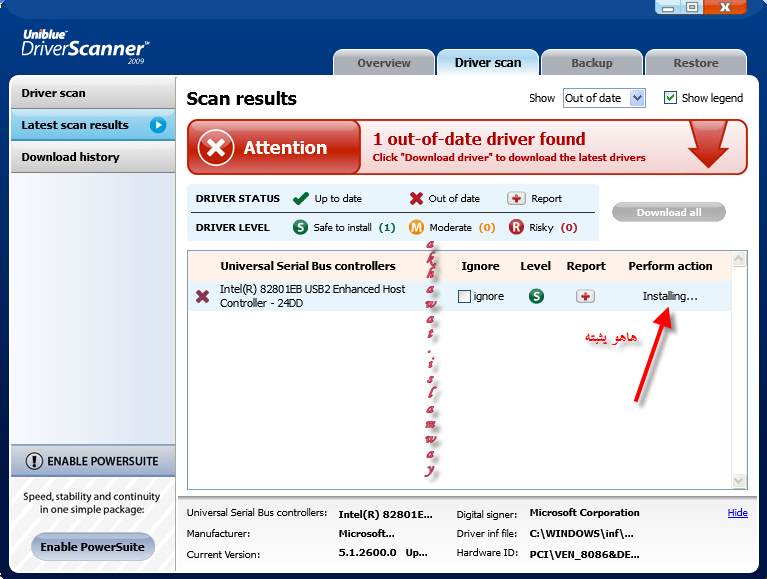Click the out-of-date X icon for Intel USB2 driver
Image resolution: width=767 pixels, height=579 pixels.
coord(203,296)
